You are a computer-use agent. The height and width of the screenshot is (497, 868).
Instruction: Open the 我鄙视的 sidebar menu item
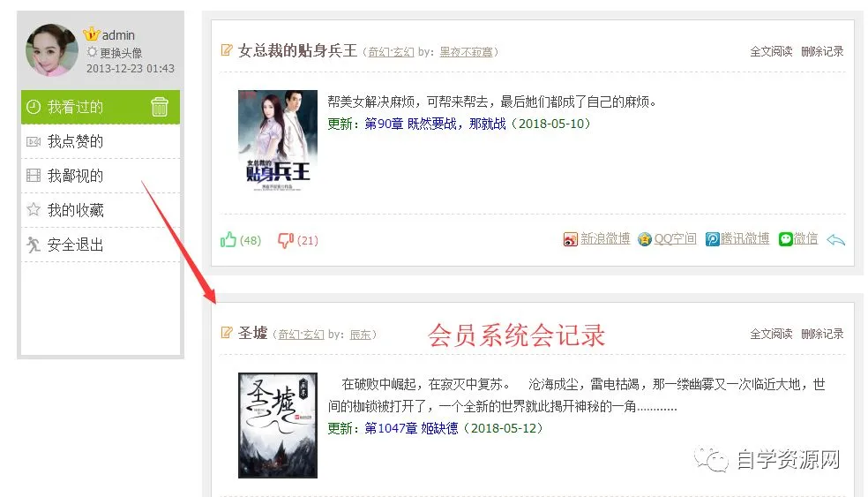[101, 177]
